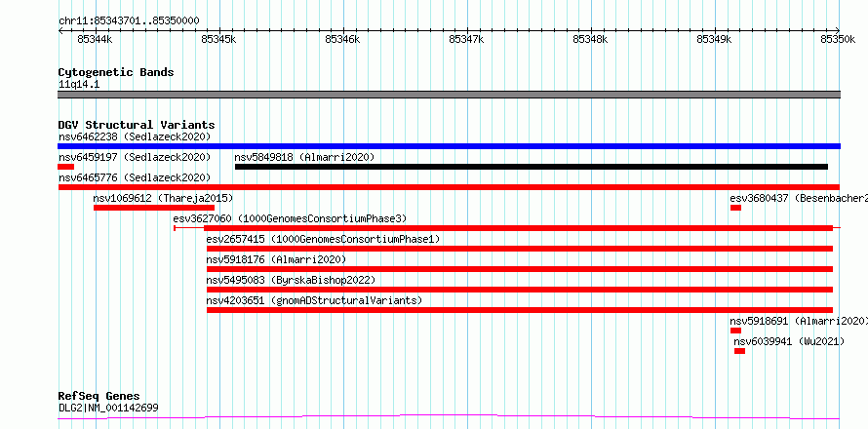Screen dimensions: 868x429
Task: Open nsv5918176 (Almarri2020) label
Action: [276, 259]
